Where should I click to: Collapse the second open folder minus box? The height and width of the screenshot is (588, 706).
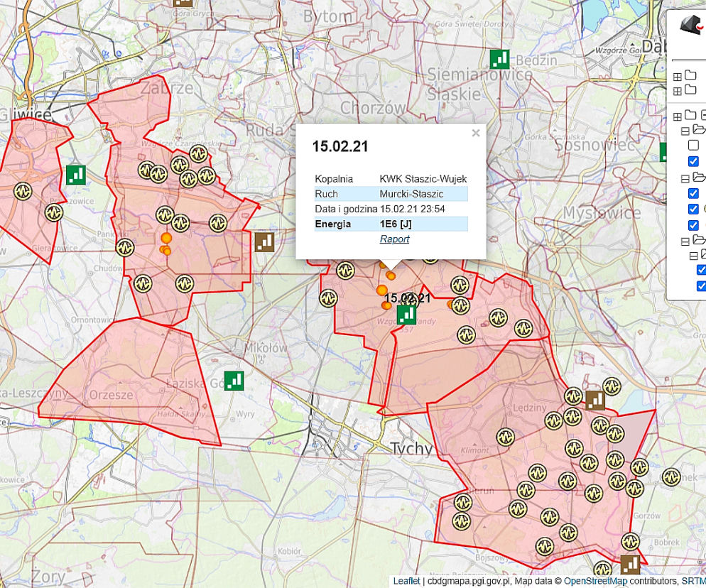click(685, 179)
